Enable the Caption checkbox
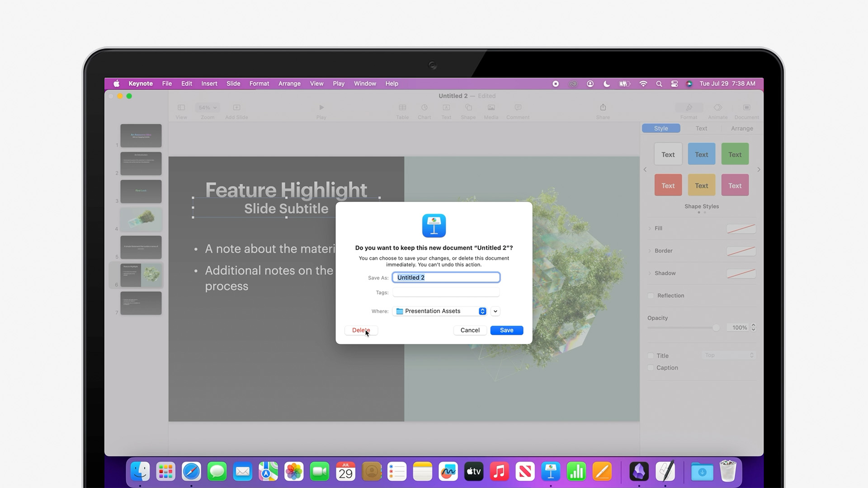Image resolution: width=868 pixels, height=488 pixels. (x=651, y=367)
